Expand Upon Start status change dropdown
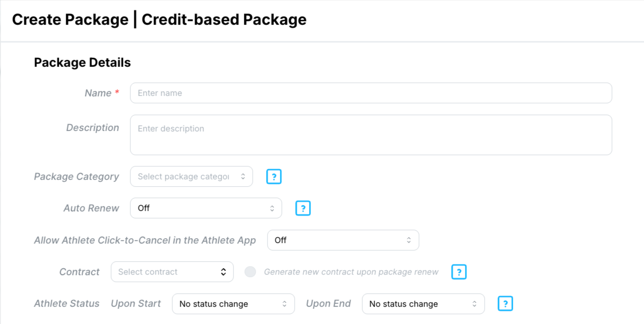 click(x=233, y=304)
